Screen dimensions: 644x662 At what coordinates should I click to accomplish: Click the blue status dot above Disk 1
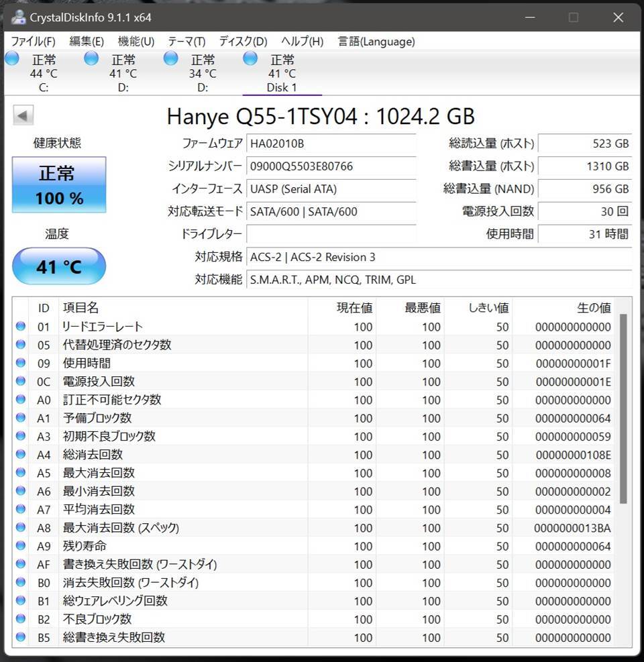coord(250,59)
